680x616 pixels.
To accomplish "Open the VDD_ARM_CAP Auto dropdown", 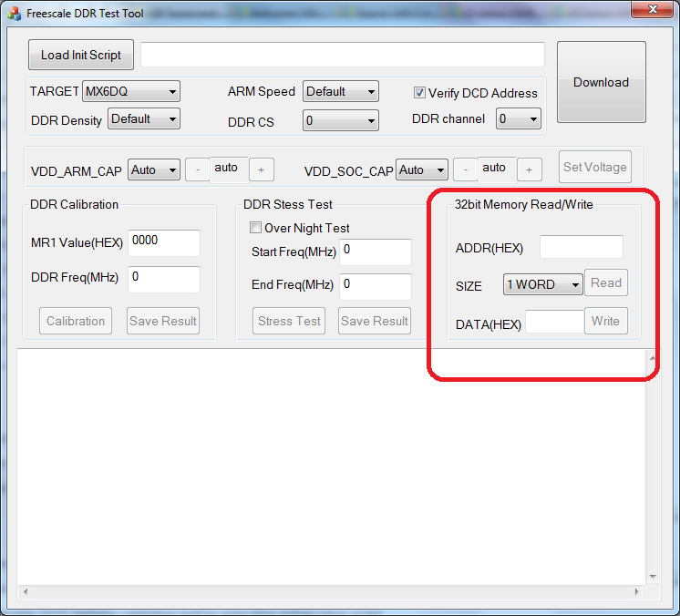I will [x=154, y=169].
